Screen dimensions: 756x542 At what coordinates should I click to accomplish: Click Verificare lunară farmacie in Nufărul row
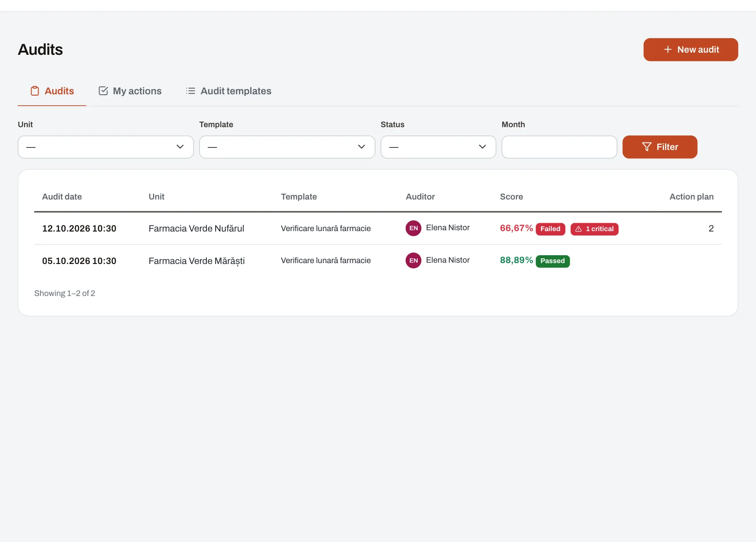pos(326,228)
